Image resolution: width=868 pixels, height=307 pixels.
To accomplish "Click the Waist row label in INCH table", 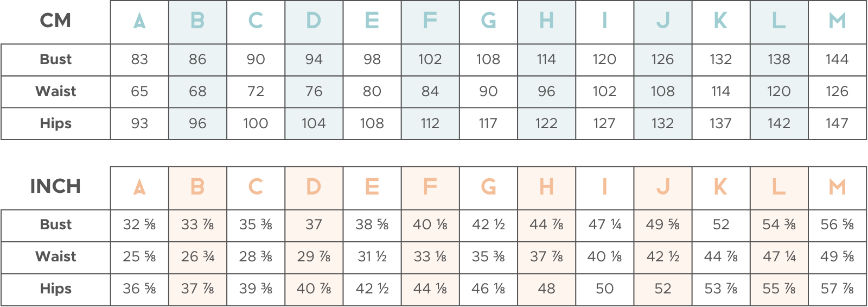I will (55, 256).
